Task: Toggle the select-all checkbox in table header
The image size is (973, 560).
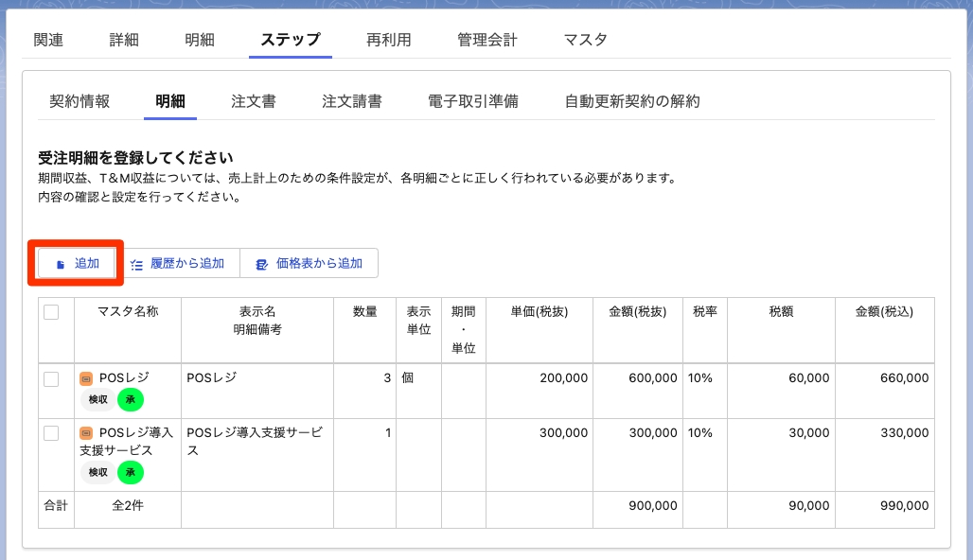Action: [51, 312]
